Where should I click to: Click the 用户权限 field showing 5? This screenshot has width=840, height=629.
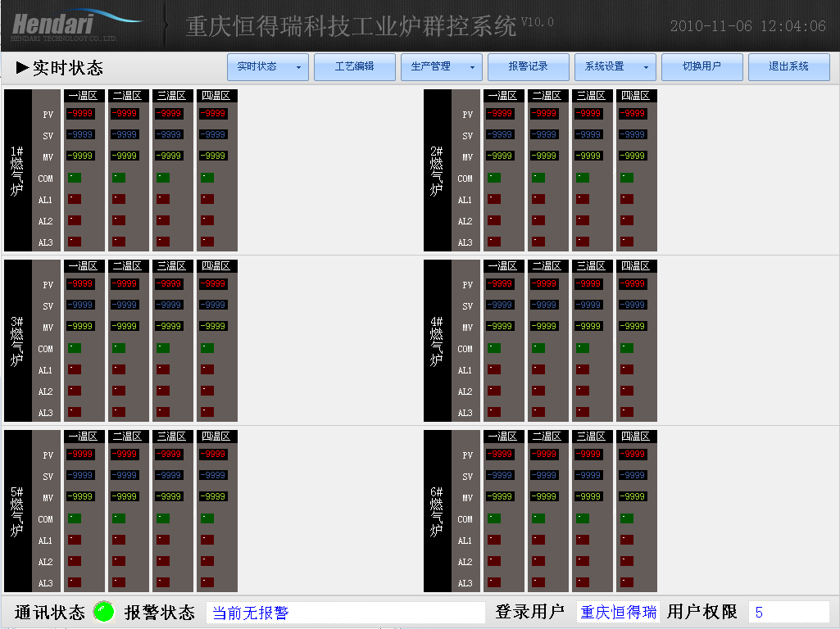click(x=788, y=612)
